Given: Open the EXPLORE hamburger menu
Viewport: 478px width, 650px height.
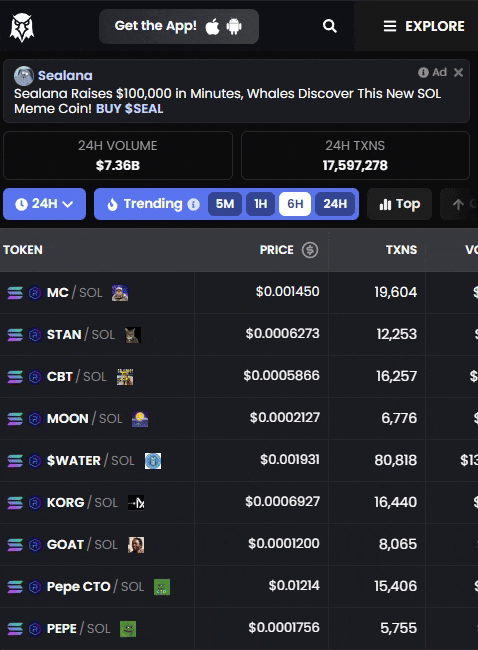Looking at the screenshot, I should tap(423, 26).
